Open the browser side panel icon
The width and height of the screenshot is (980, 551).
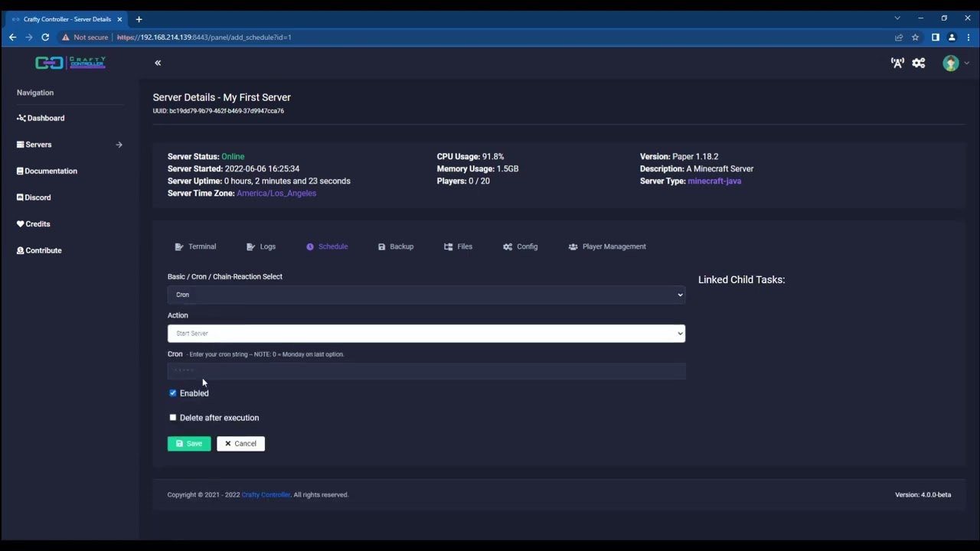[x=936, y=37]
